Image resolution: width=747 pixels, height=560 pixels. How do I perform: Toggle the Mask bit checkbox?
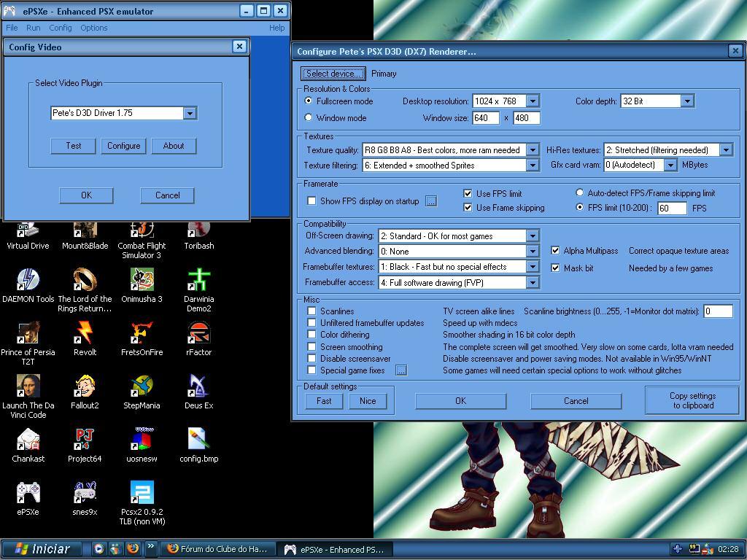point(555,268)
